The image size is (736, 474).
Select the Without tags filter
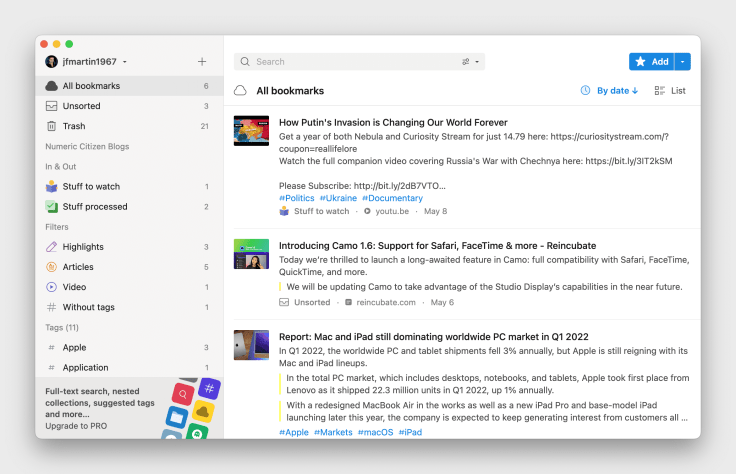129,307
